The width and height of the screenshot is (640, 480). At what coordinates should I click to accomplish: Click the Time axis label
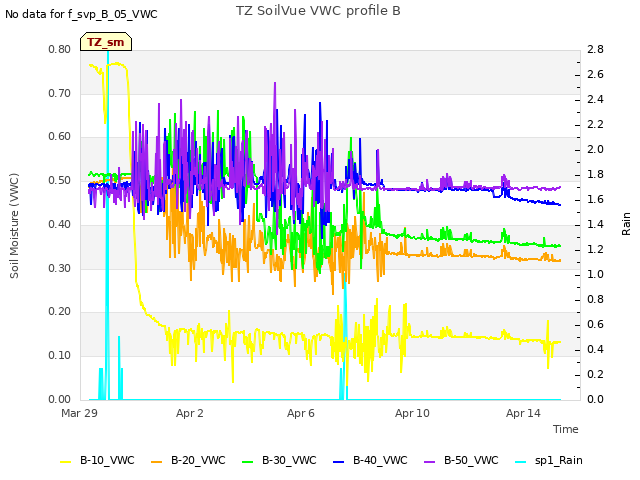coord(566,429)
